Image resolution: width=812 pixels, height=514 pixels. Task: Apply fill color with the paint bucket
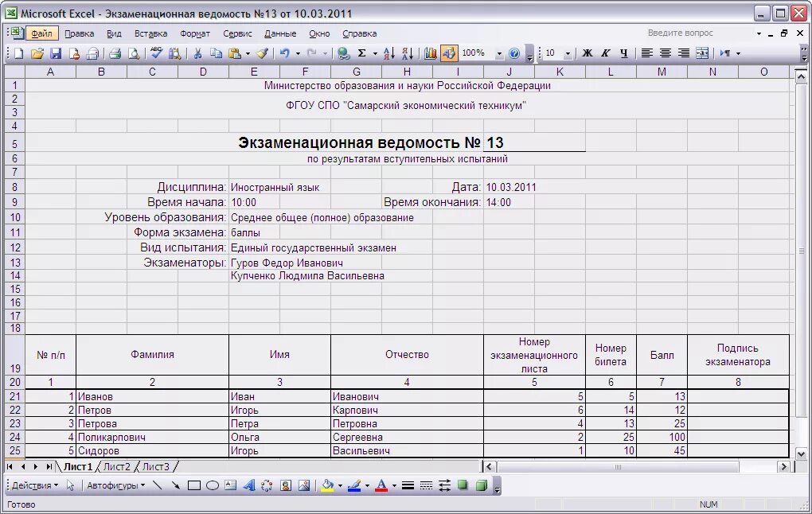328,485
